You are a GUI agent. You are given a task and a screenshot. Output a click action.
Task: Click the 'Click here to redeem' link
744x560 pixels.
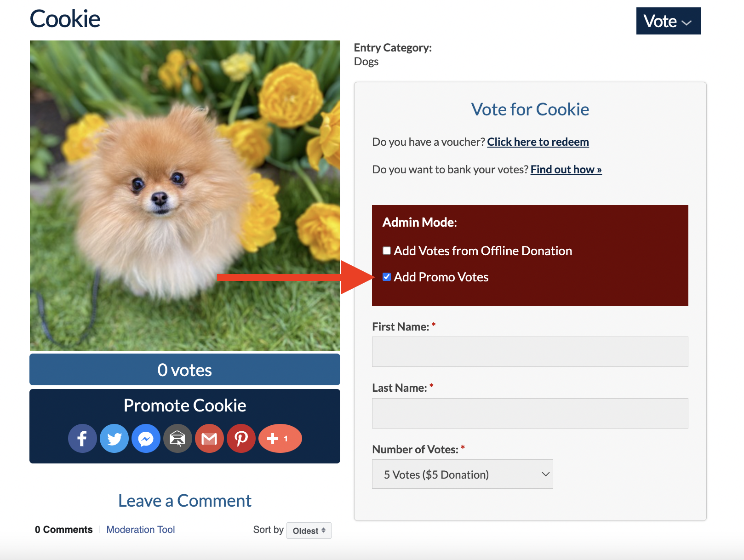(538, 142)
